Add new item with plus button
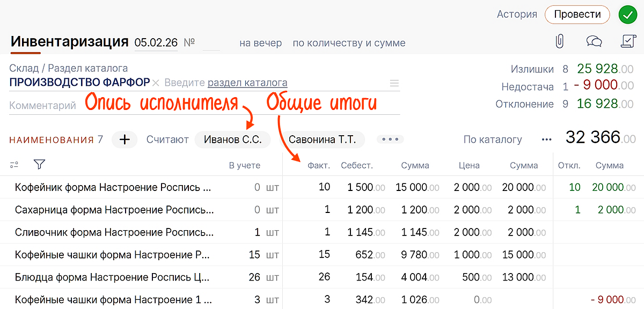The image size is (644, 309). (x=125, y=139)
